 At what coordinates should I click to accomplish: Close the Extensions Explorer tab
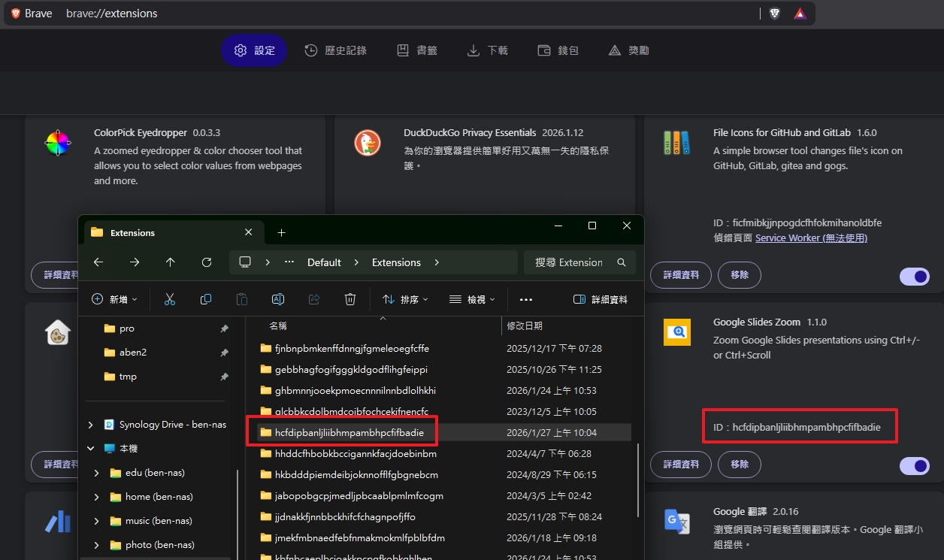point(249,232)
